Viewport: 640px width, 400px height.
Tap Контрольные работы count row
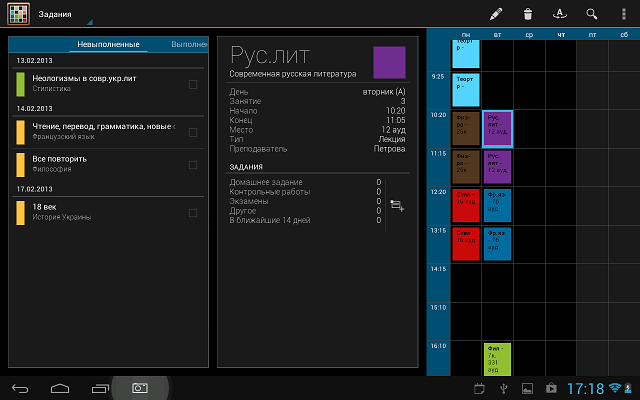(x=305, y=192)
